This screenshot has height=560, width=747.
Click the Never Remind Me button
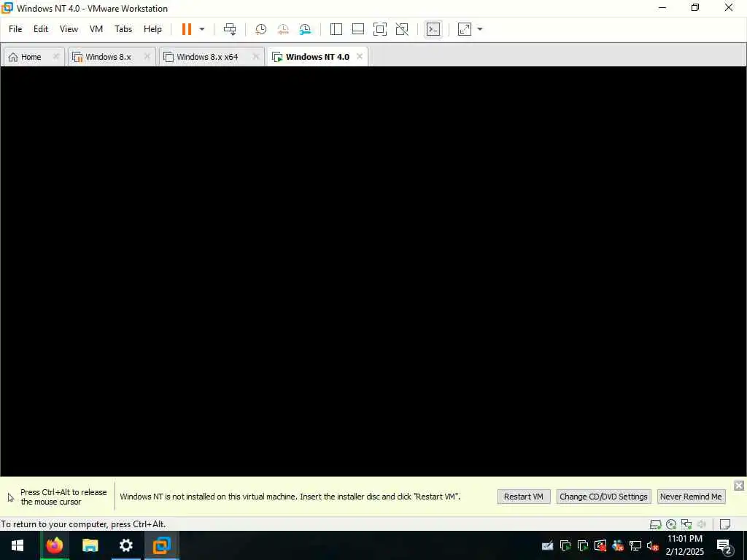pos(691,497)
